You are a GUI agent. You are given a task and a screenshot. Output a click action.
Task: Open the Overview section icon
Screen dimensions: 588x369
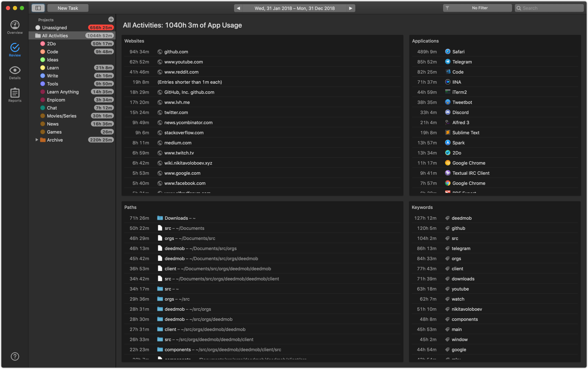coord(15,25)
